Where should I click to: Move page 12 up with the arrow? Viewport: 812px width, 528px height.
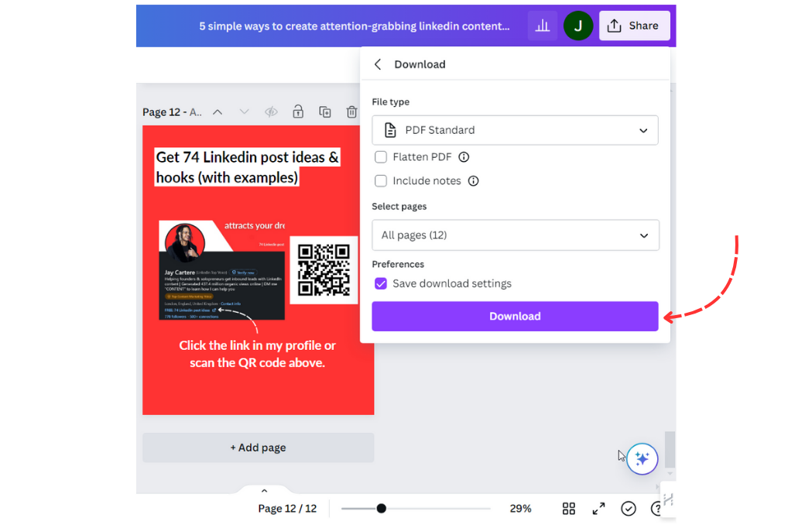point(218,112)
